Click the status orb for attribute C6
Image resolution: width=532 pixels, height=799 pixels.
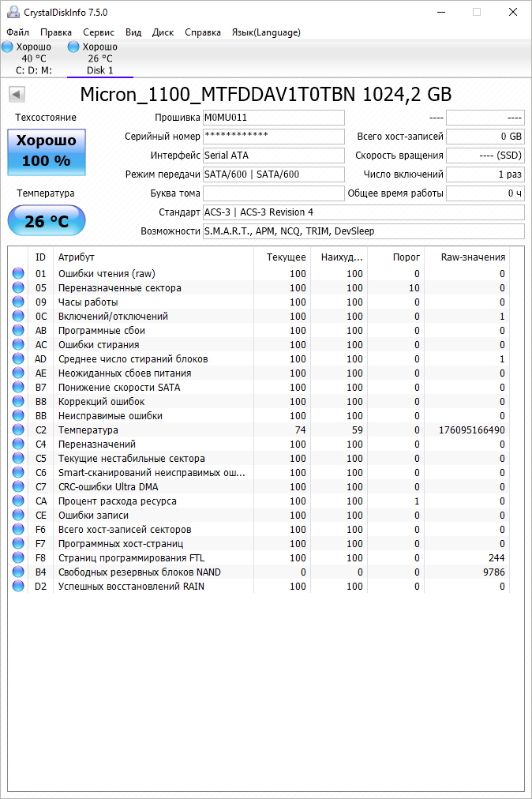click(x=18, y=472)
